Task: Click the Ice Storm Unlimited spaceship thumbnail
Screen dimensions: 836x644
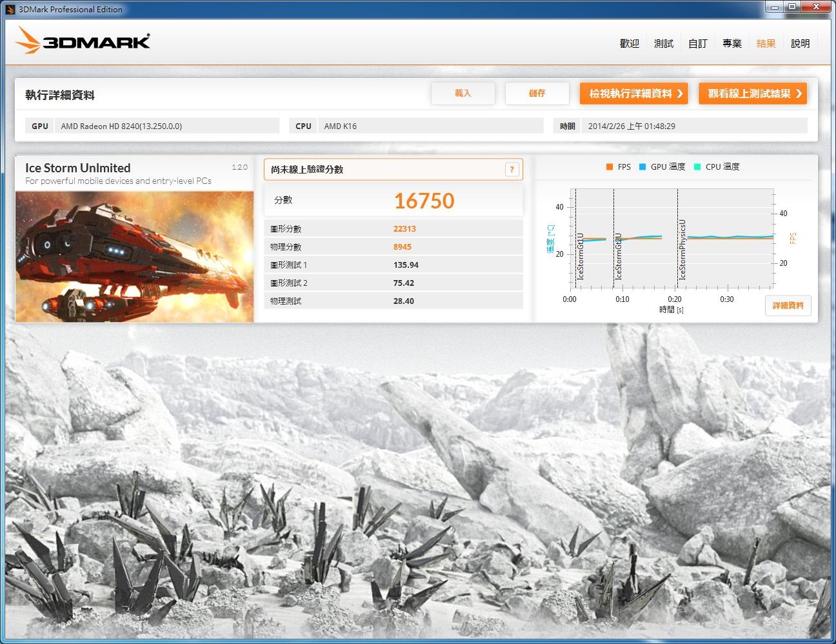Action: click(134, 256)
